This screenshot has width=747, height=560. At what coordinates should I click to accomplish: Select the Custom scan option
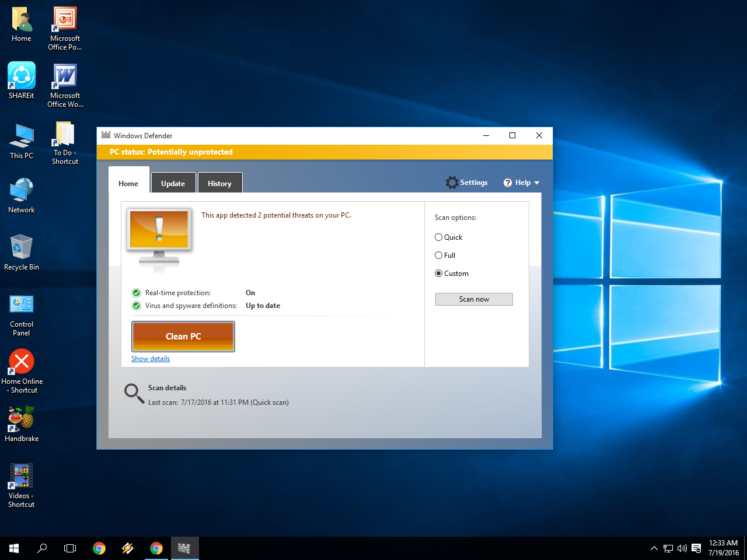[x=451, y=274]
